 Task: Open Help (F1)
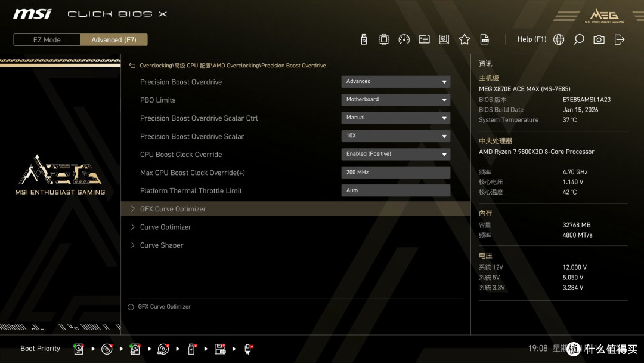point(532,39)
